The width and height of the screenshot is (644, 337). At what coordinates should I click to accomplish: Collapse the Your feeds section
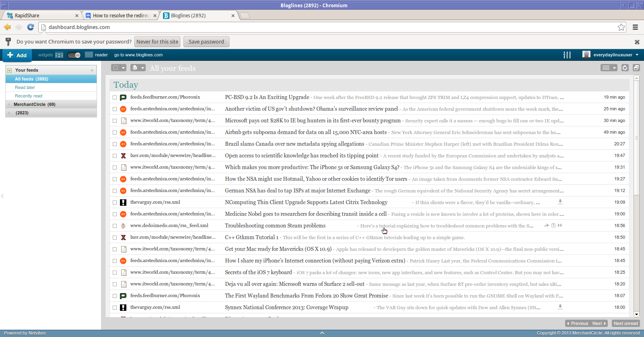[9, 70]
